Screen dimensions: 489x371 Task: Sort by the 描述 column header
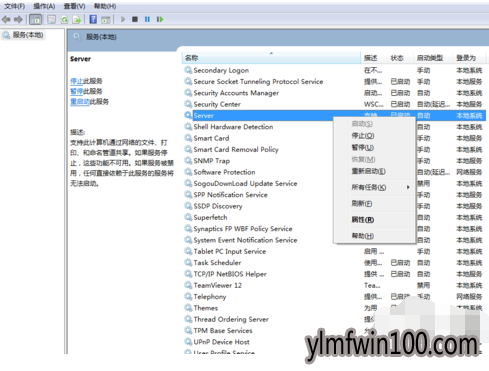click(374, 58)
